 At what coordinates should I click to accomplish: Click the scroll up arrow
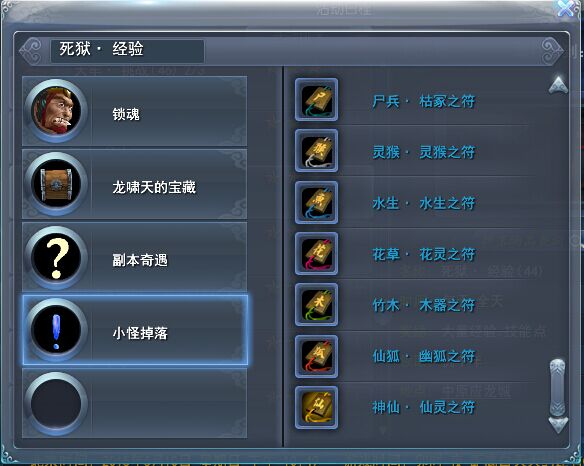tap(558, 85)
